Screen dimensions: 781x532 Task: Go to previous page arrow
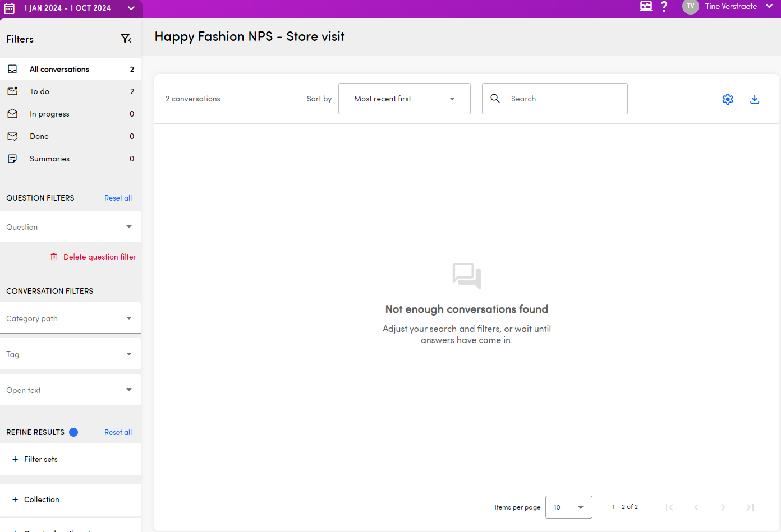696,507
